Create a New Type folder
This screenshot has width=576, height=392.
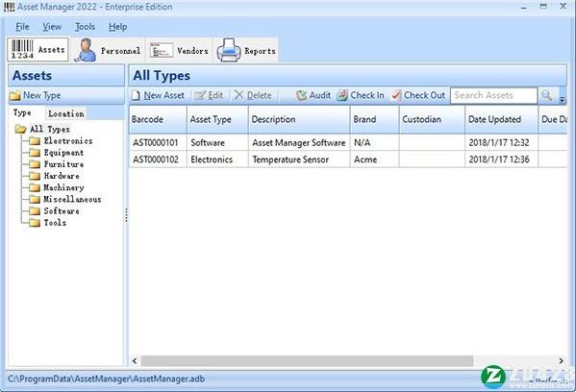click(x=36, y=95)
